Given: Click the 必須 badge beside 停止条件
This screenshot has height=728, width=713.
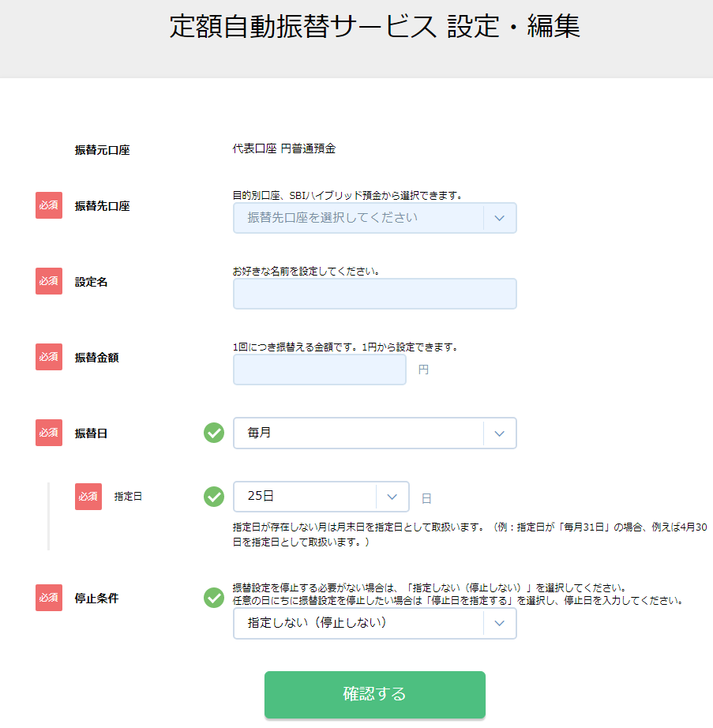Looking at the screenshot, I should 49,598.
